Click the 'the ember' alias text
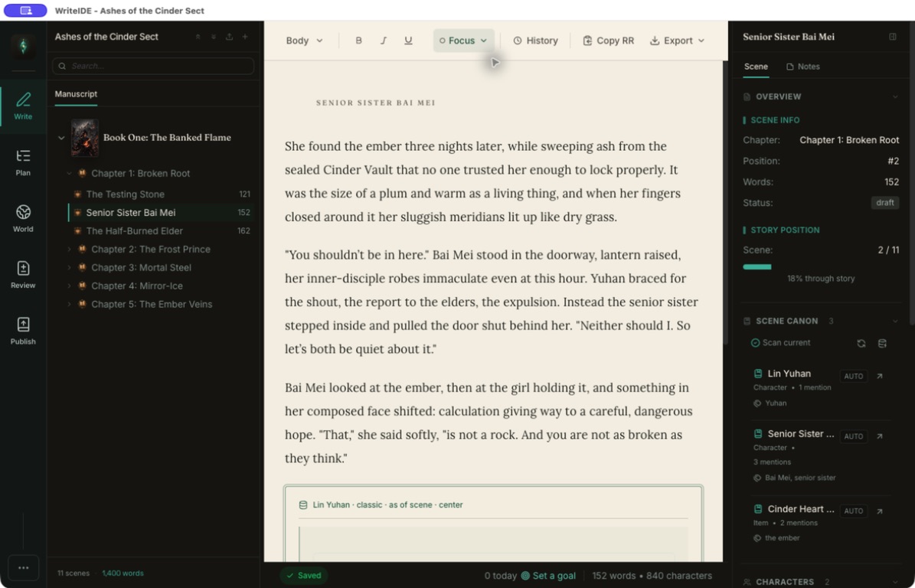 (782, 538)
